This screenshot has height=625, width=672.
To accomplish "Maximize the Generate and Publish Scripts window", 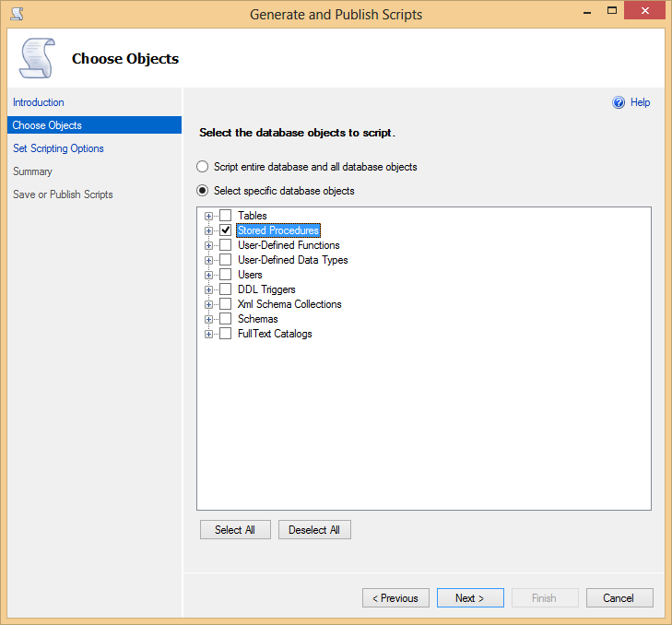I will point(612,11).
